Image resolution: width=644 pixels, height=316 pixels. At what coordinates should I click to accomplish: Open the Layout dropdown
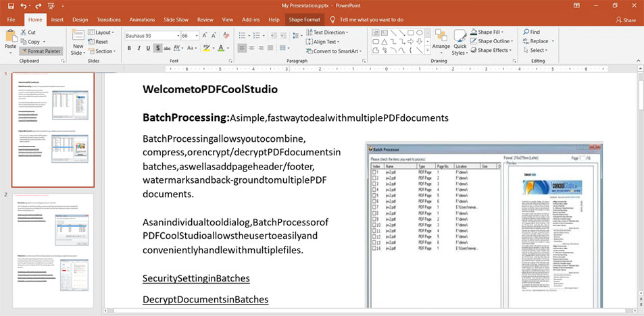tap(101, 32)
